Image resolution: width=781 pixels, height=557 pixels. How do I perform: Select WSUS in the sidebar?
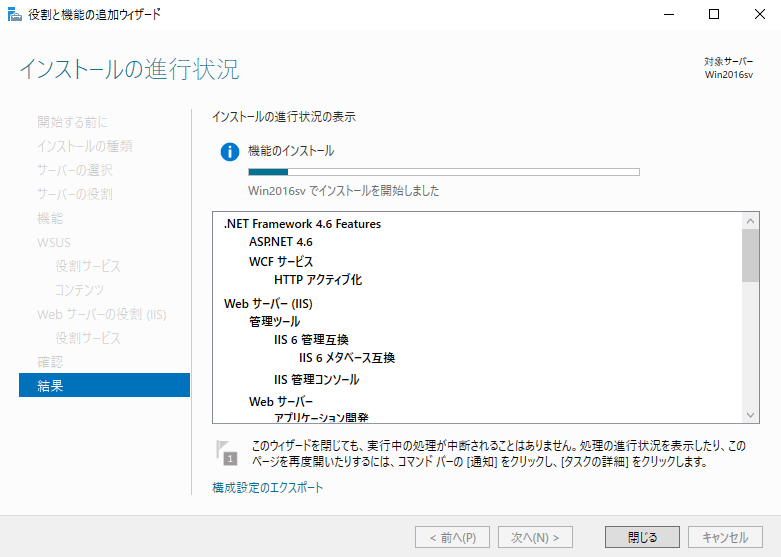pyautogui.click(x=54, y=243)
